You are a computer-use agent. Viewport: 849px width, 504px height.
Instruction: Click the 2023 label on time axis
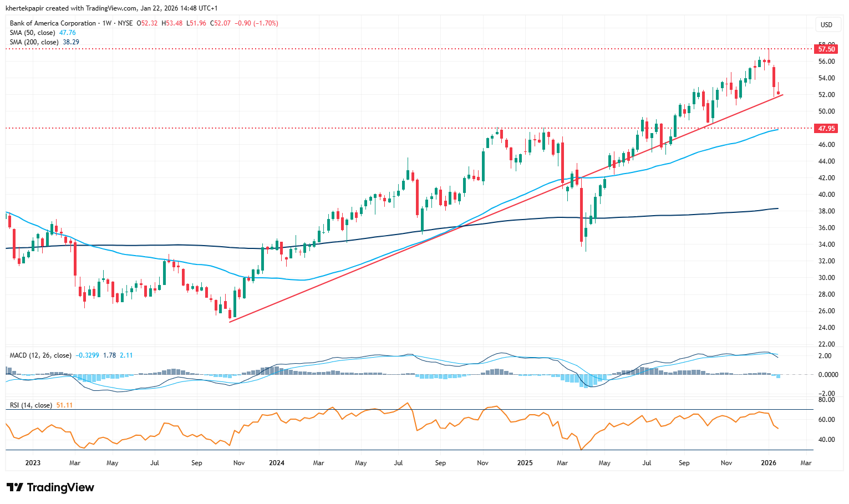pos(33,463)
